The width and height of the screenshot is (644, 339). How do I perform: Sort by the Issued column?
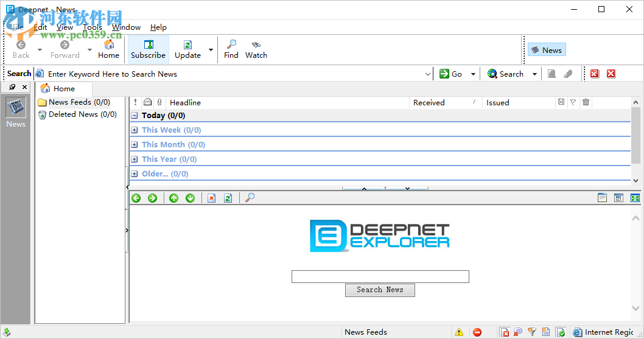tap(519, 102)
